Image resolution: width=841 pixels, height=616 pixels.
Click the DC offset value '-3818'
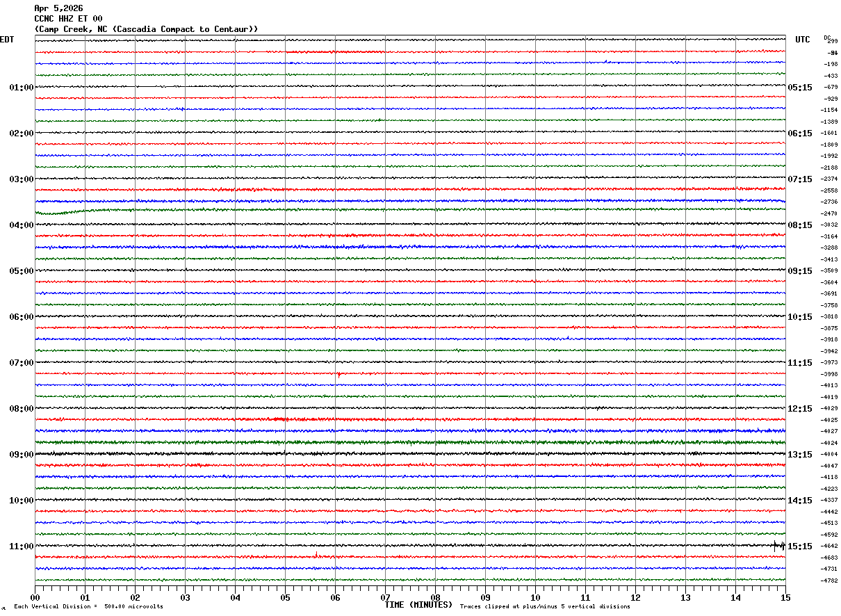coord(830,317)
